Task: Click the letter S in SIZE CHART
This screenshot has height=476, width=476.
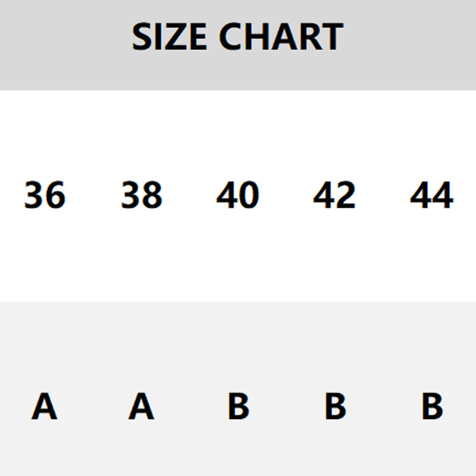Action: coord(141,37)
